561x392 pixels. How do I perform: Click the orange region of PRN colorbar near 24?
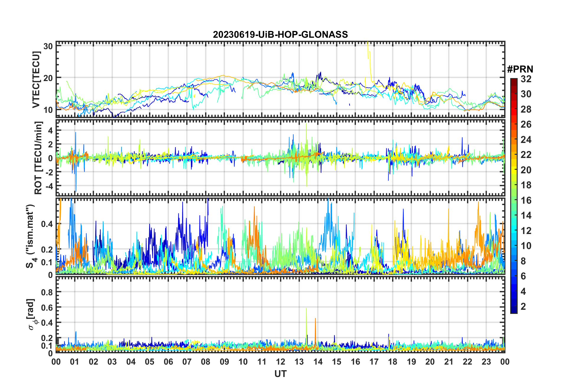pos(514,139)
